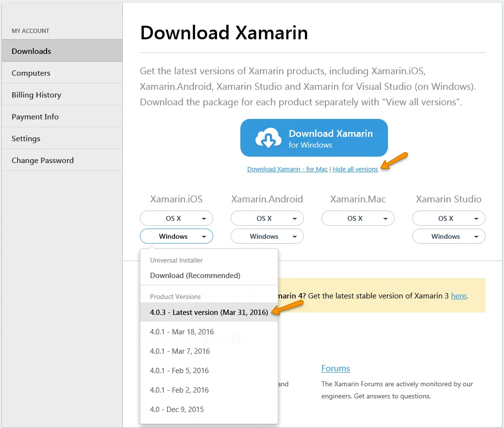Select version 4.0.1 - Feb 5, 2016
Screen dimensions: 504x428
[209, 370]
